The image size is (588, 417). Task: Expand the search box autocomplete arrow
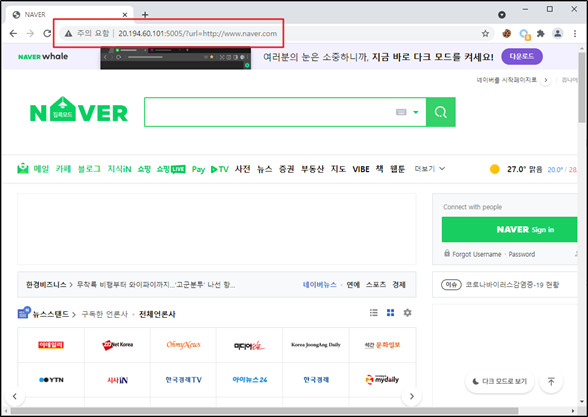pyautogui.click(x=416, y=112)
